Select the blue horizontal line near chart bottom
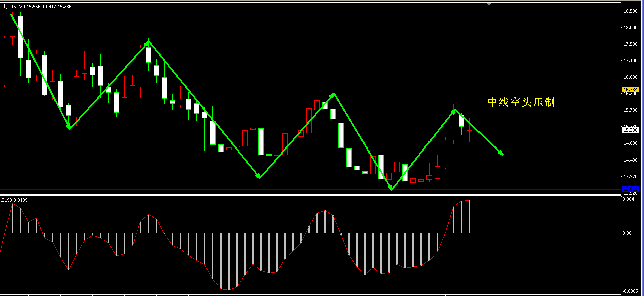The height and width of the screenshot is (296, 644). (x=301, y=189)
